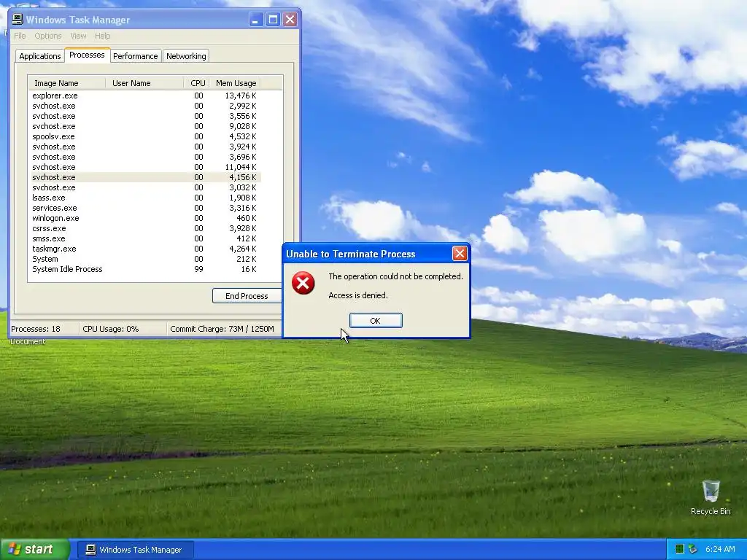Select the lsass.exe process
This screenshot has width=747, height=560.
tap(144, 198)
